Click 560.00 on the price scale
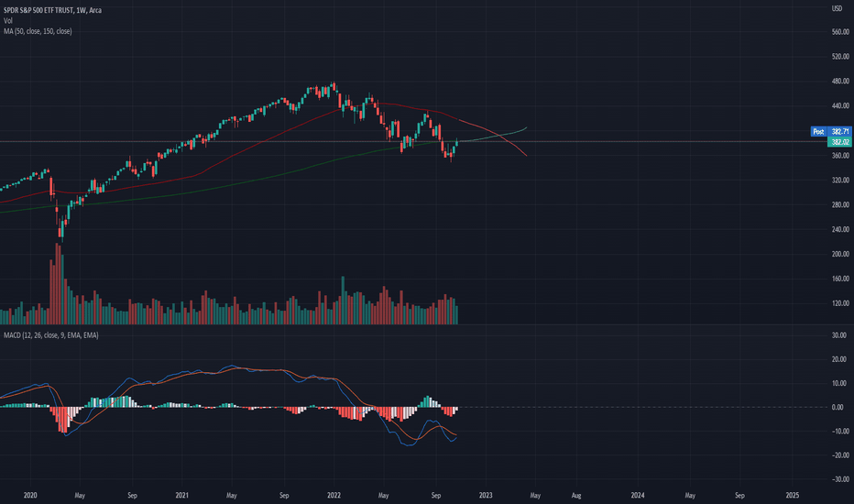The width and height of the screenshot is (854, 504). coord(840,32)
